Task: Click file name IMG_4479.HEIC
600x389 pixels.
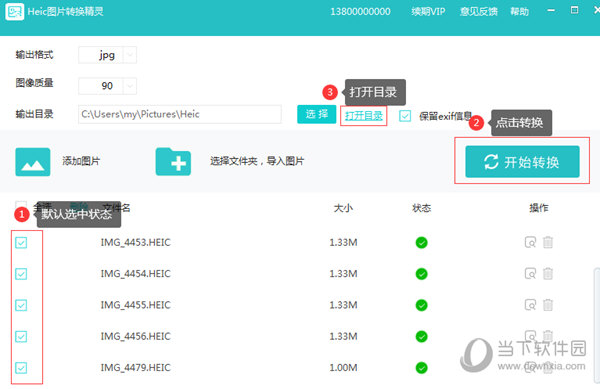Action: [x=135, y=368]
